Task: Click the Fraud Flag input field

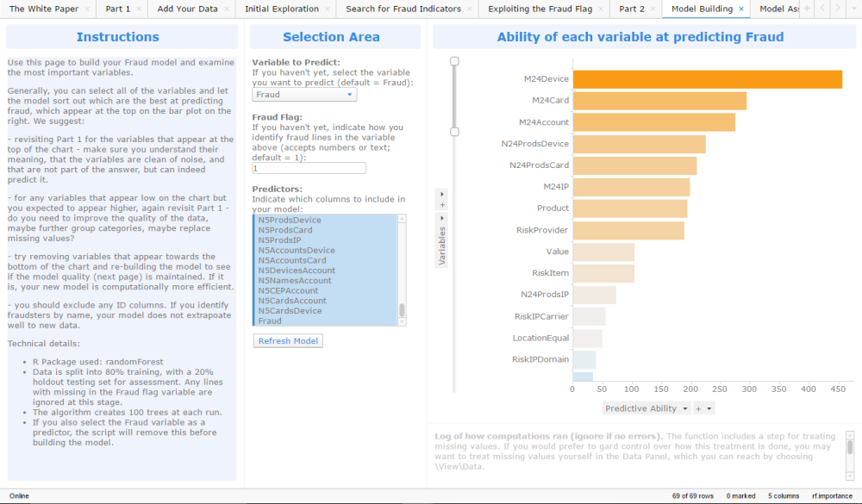Action: coord(309,168)
